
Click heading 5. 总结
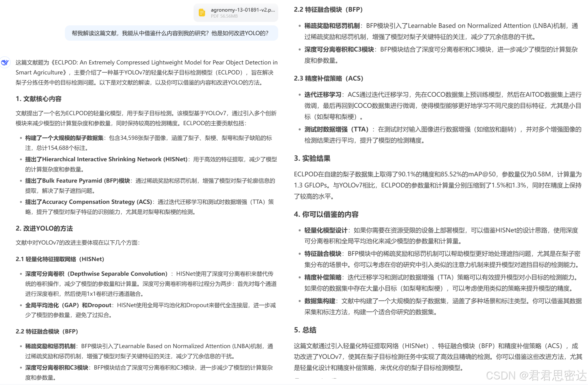305,330
